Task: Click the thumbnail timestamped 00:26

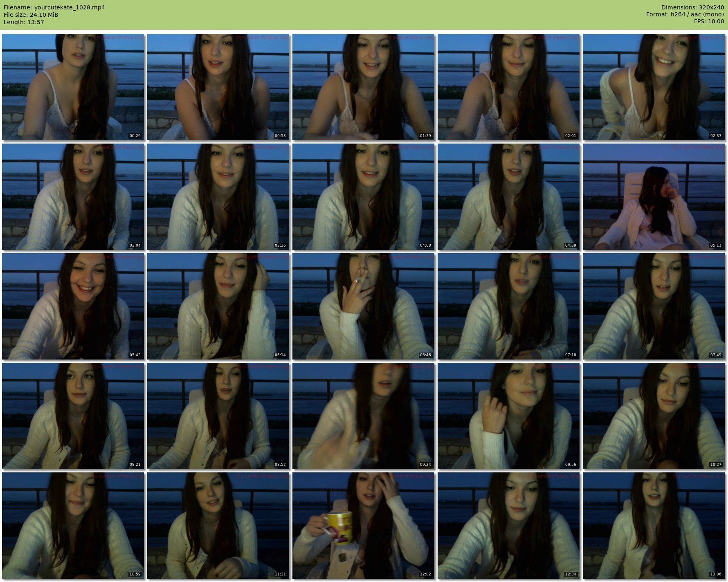Action: [x=73, y=87]
